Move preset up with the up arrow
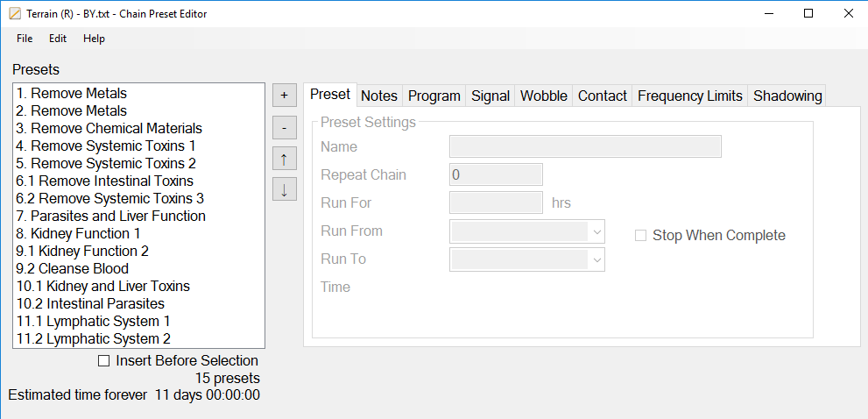Image resolution: width=868 pixels, height=419 pixels. (284, 159)
